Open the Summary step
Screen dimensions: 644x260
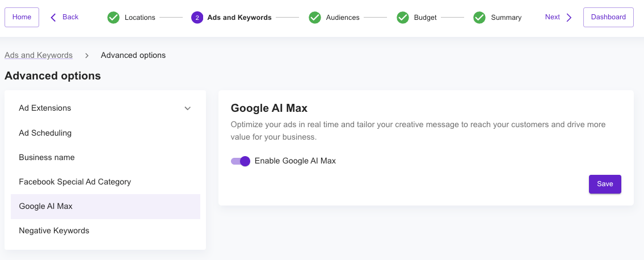coord(498,18)
